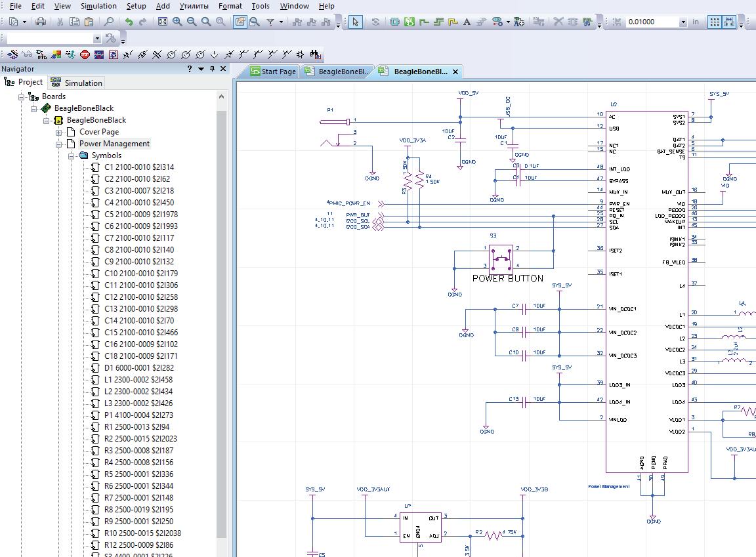Click the Fit All view icon
Viewport: 756px width, 557px height.
(x=163, y=22)
